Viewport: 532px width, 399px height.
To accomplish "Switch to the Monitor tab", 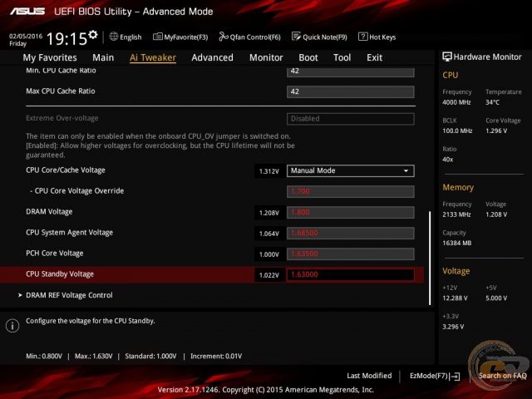I will [x=266, y=57].
